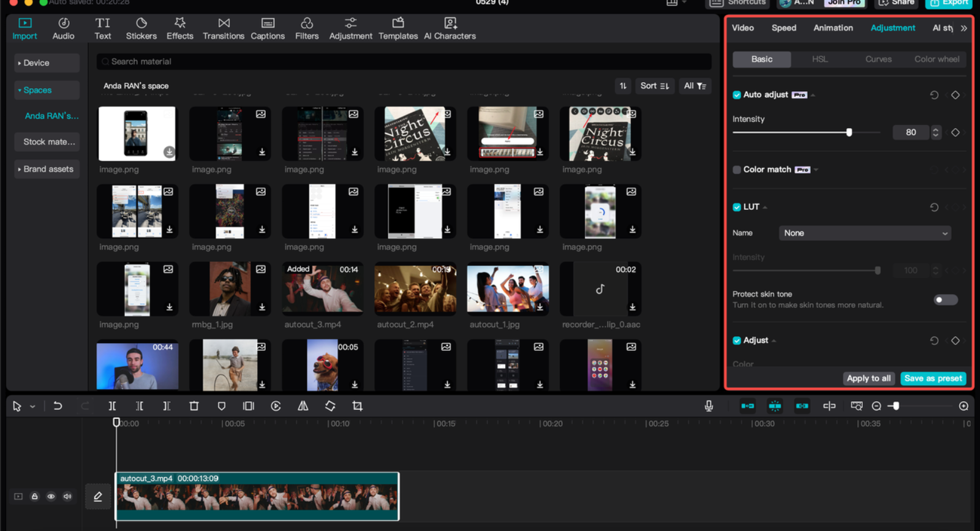
Task: Click the mirror flip icon in timeline toolbar
Action: pos(303,406)
